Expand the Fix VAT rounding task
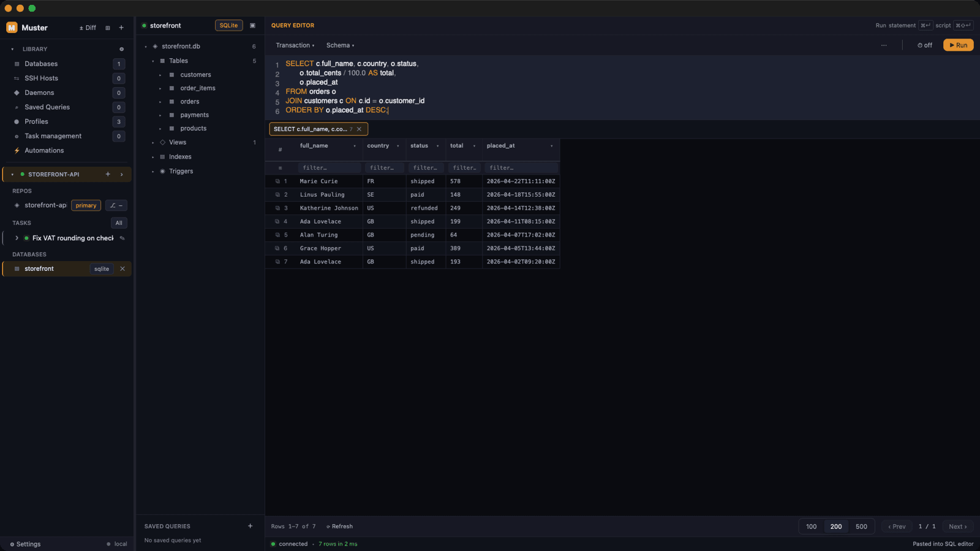 tap(17, 238)
